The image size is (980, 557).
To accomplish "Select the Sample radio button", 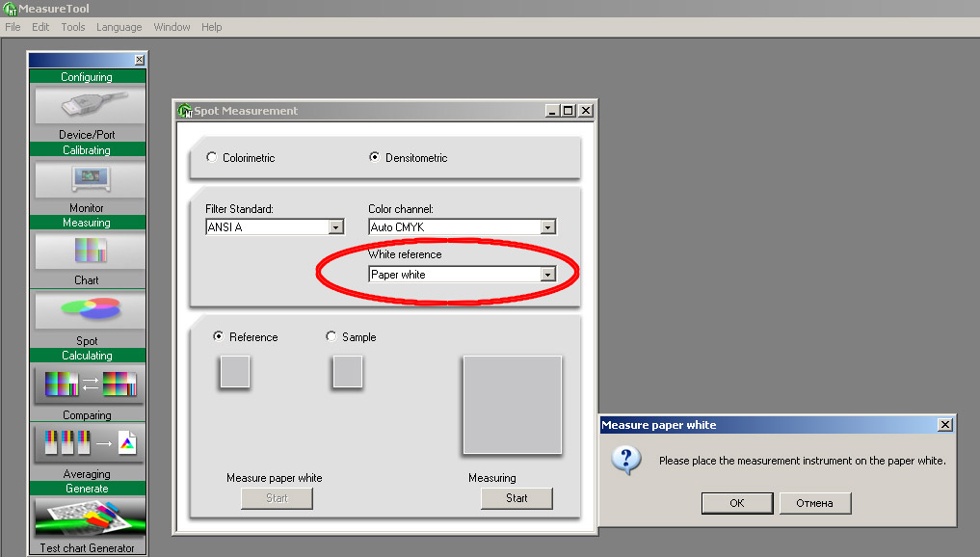I will pyautogui.click(x=331, y=336).
